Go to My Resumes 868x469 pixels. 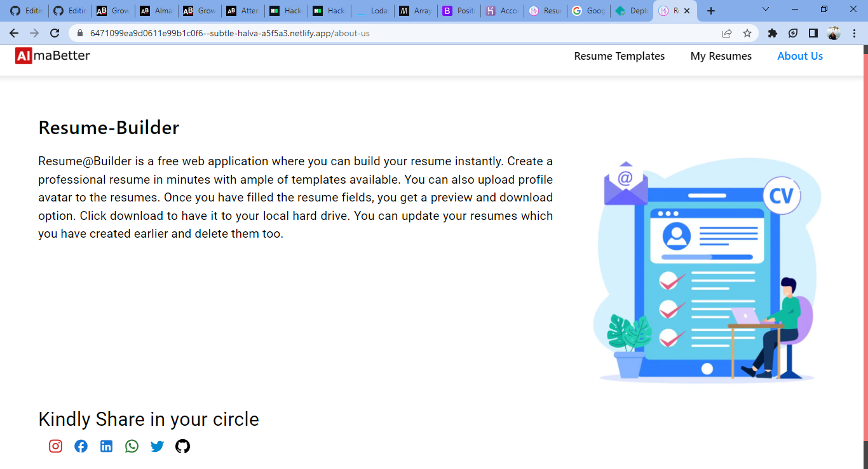click(721, 56)
